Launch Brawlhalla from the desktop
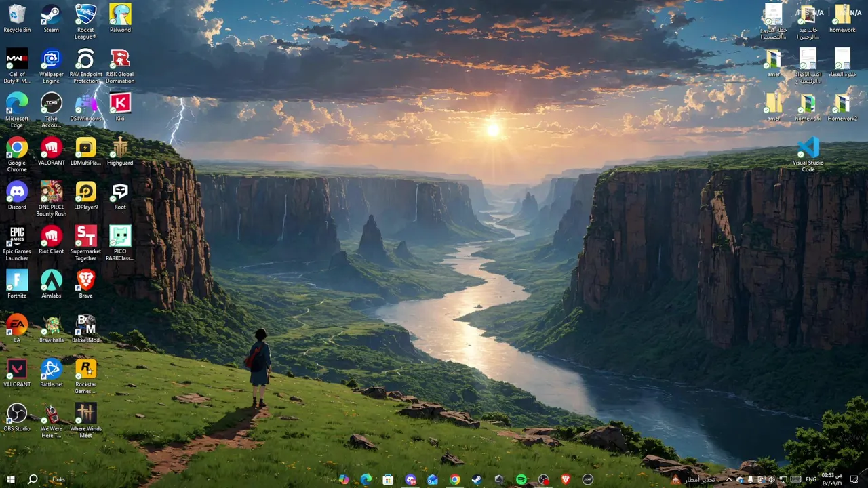The width and height of the screenshot is (868, 488). pyautogui.click(x=52, y=329)
